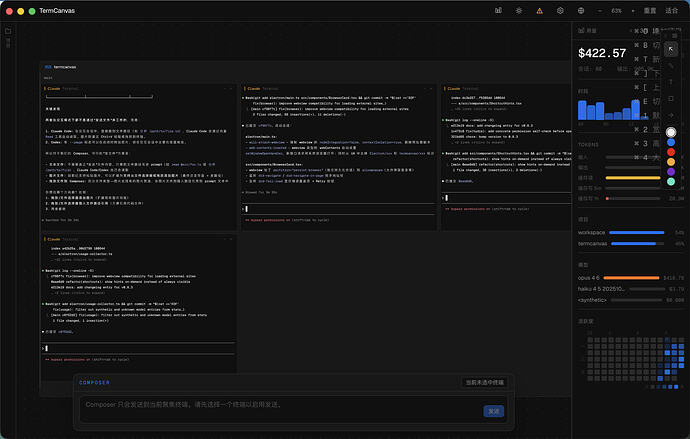Screen dimensions: 690x439
Task: Choose the white color swatch
Action: (671, 132)
